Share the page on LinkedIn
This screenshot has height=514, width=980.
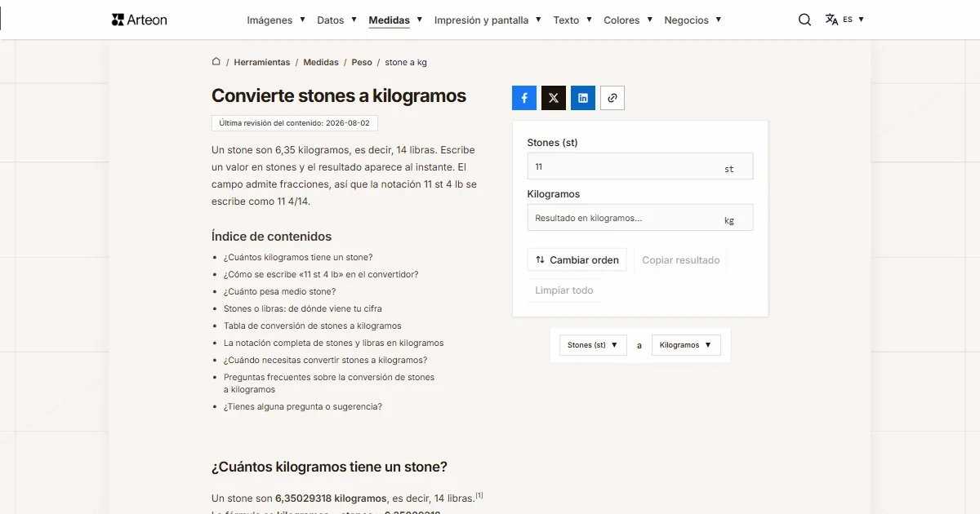[583, 98]
